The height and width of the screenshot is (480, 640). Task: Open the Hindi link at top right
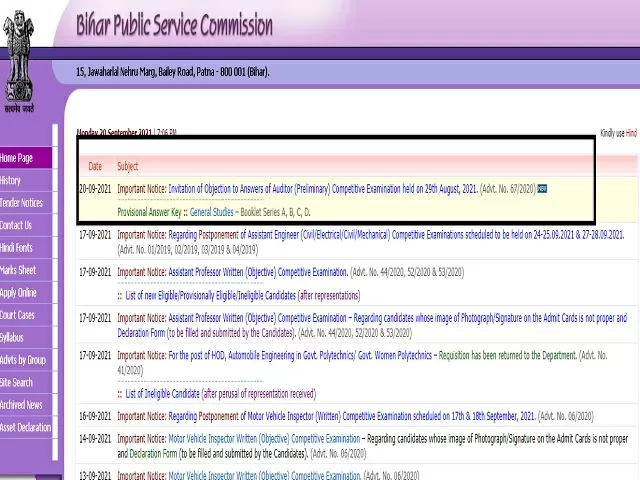click(x=631, y=133)
